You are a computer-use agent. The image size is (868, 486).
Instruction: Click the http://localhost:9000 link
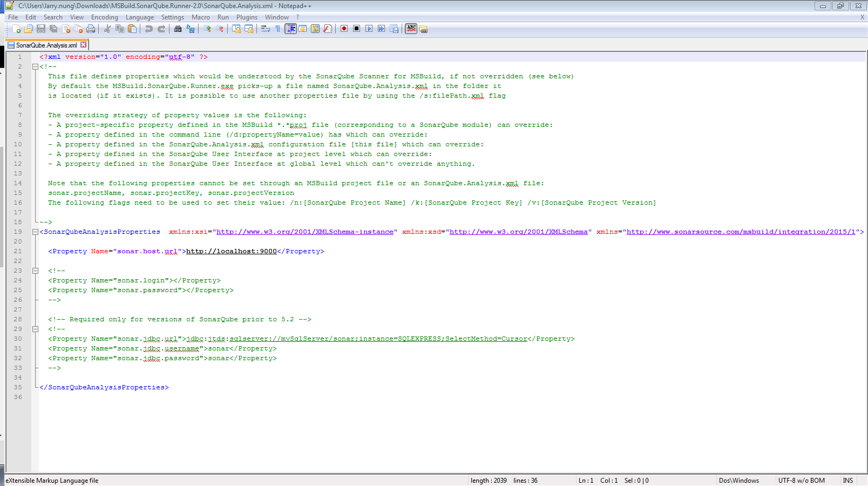pos(232,252)
